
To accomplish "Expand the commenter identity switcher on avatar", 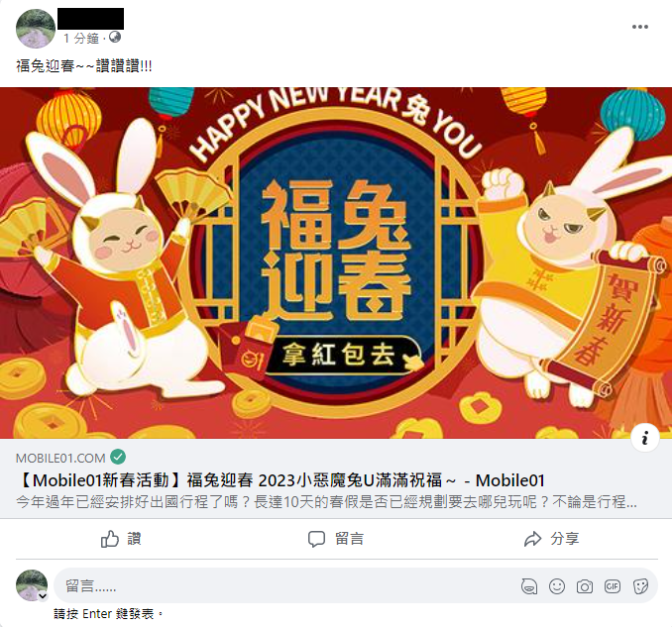I will (x=43, y=595).
